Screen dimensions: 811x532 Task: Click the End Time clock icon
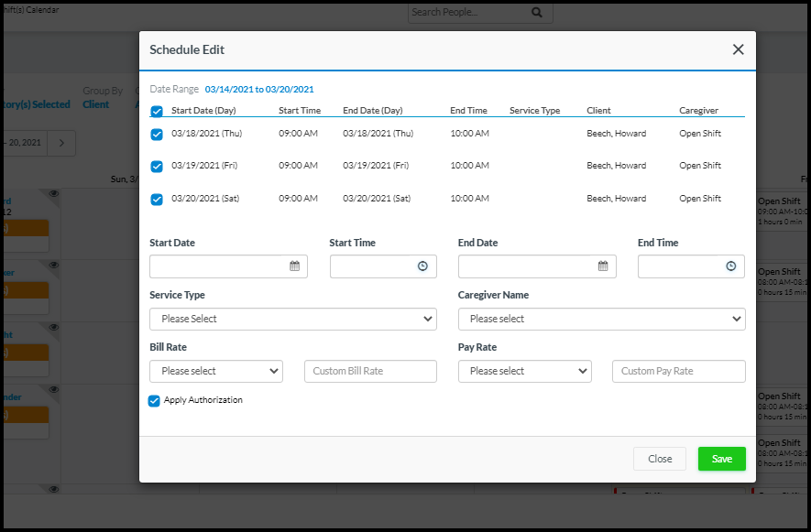(x=730, y=266)
